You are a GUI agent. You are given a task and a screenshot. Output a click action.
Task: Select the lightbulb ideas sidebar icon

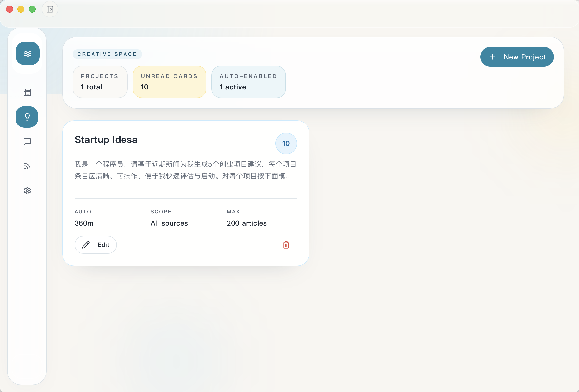click(27, 117)
